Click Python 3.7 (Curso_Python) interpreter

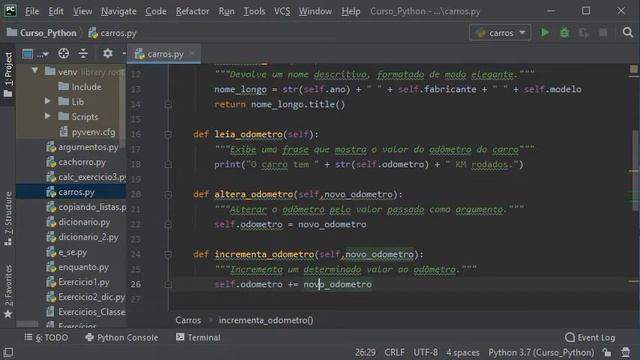(541, 352)
